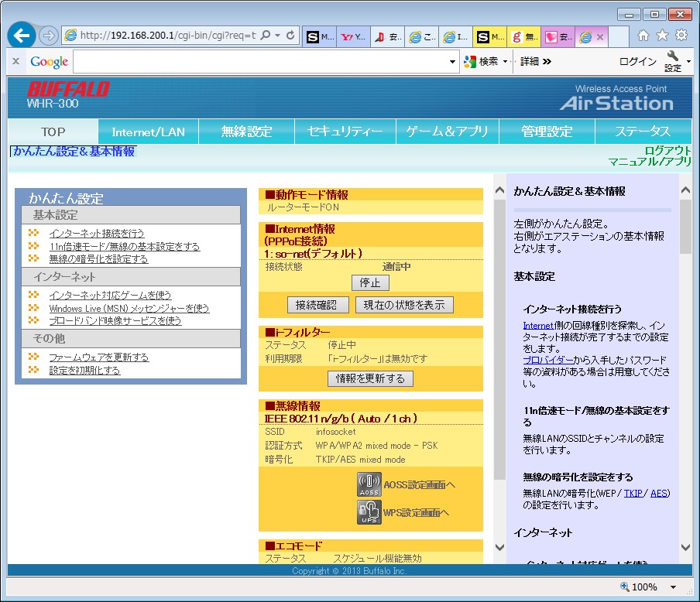Open the browser home page icon

pyautogui.click(x=643, y=36)
